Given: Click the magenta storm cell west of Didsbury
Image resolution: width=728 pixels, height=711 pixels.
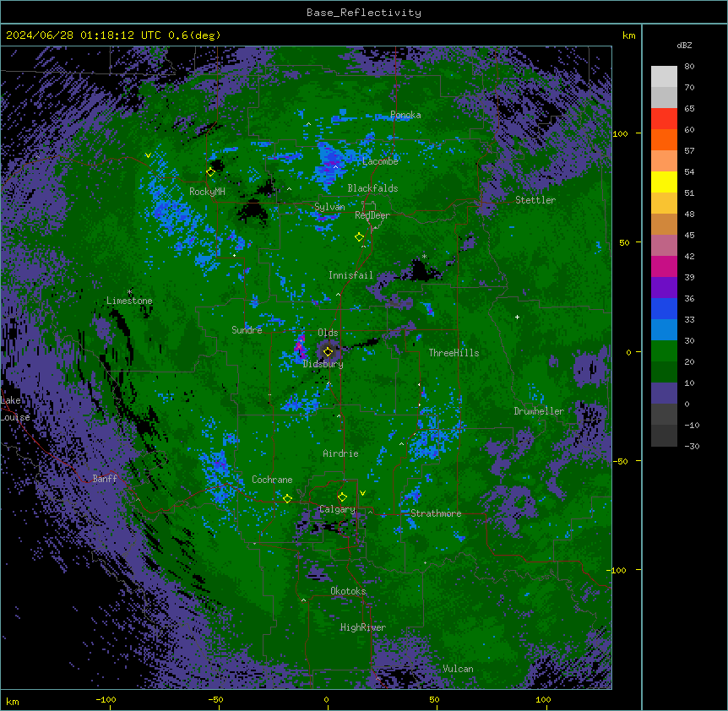Looking at the screenshot, I should coord(300,347).
